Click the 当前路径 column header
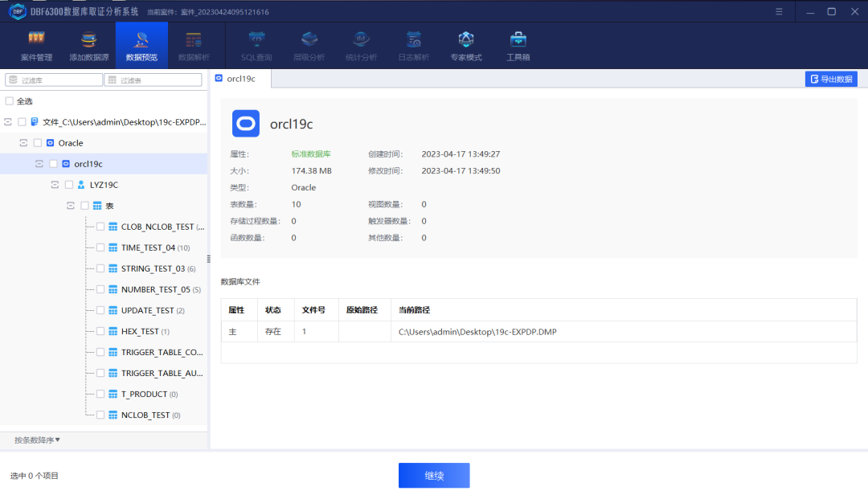The width and height of the screenshot is (868, 499). point(624,310)
